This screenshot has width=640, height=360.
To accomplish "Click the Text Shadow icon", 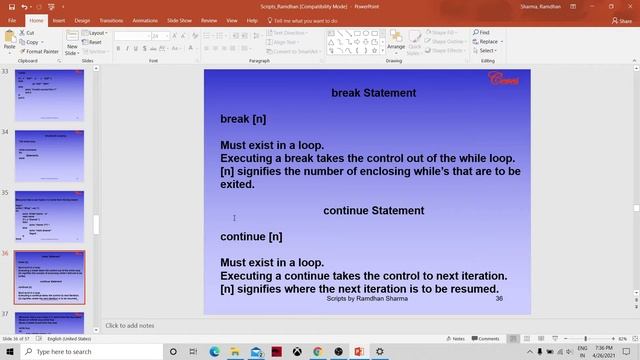I will [144, 49].
